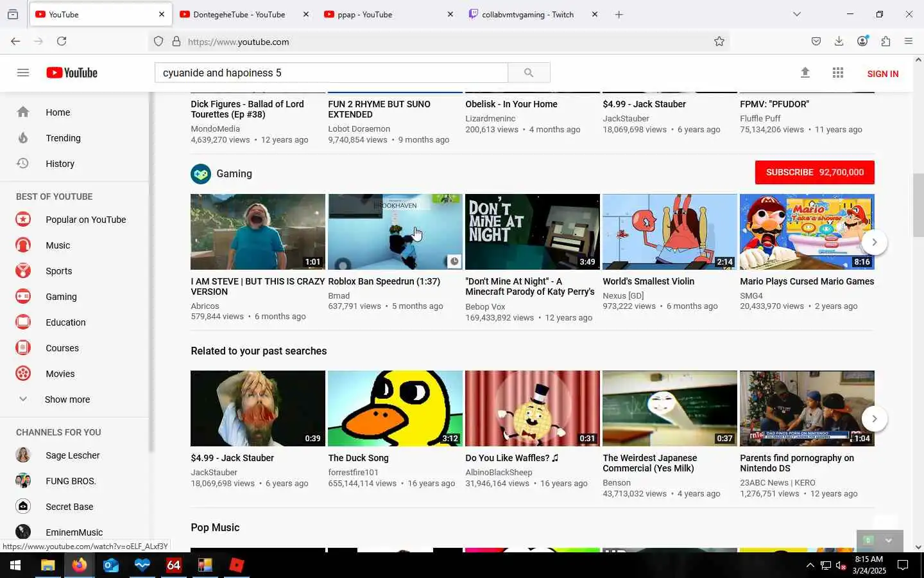Open the Bebop Vox channel link
The image size is (924, 578).
pos(485,307)
